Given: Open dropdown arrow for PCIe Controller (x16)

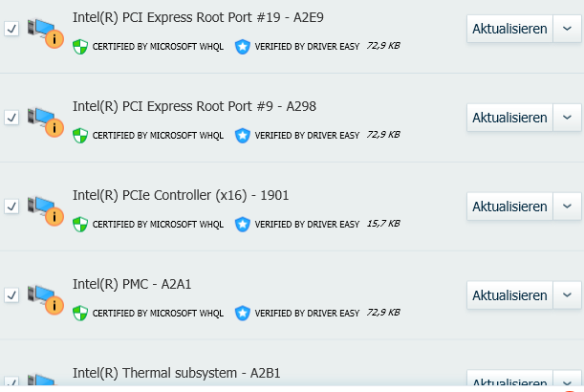Looking at the screenshot, I should pos(567,207).
